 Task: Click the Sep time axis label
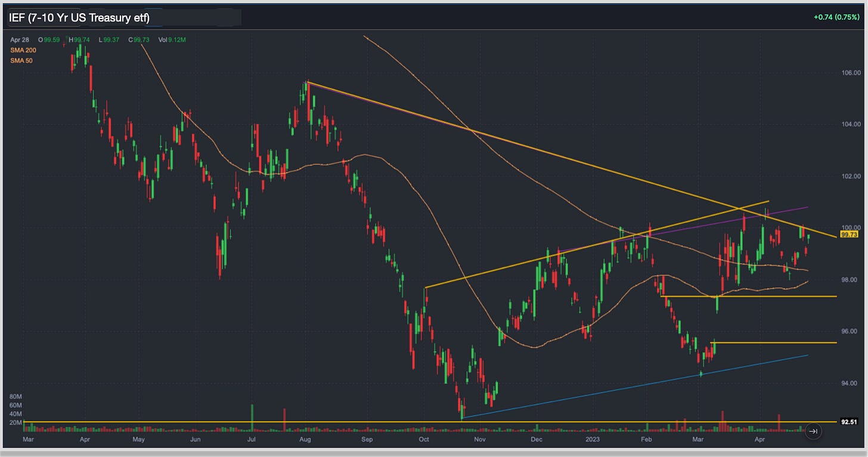(x=367, y=439)
